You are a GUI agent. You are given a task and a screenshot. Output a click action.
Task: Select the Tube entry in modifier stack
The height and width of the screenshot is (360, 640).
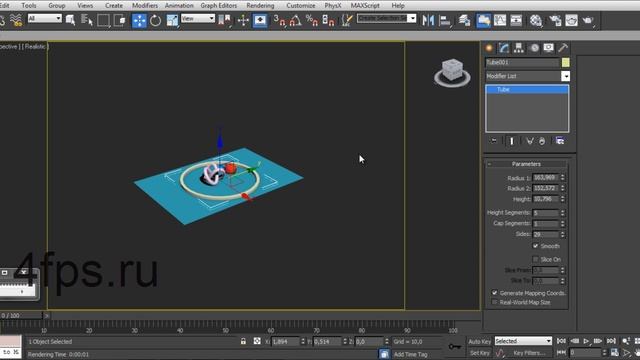tap(527, 89)
